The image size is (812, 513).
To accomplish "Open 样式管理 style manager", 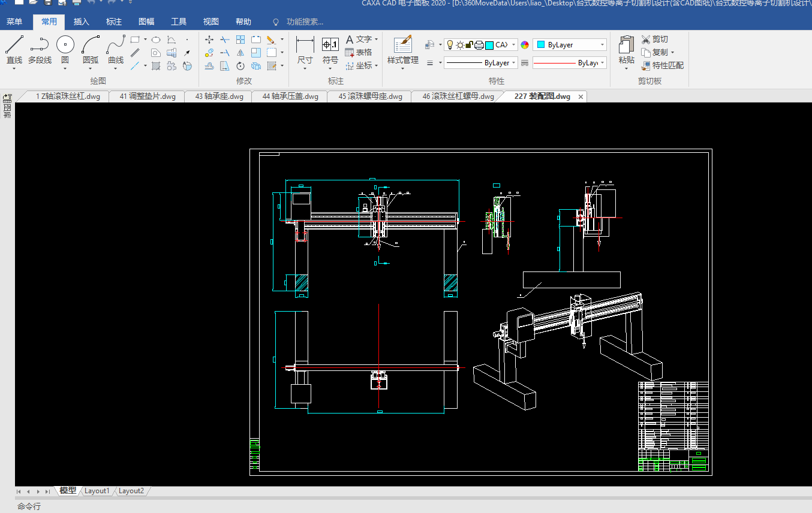I will click(402, 46).
